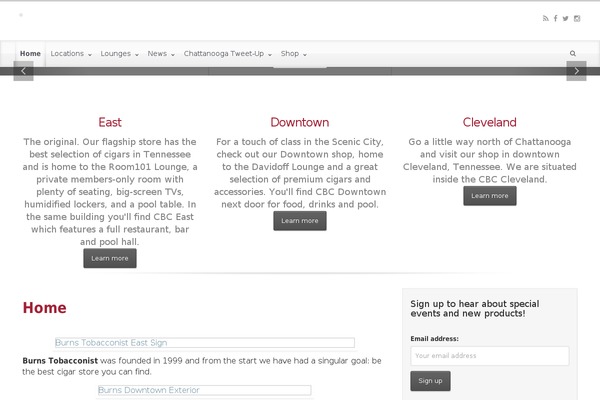Click the newsletter signup heading text

475,309
